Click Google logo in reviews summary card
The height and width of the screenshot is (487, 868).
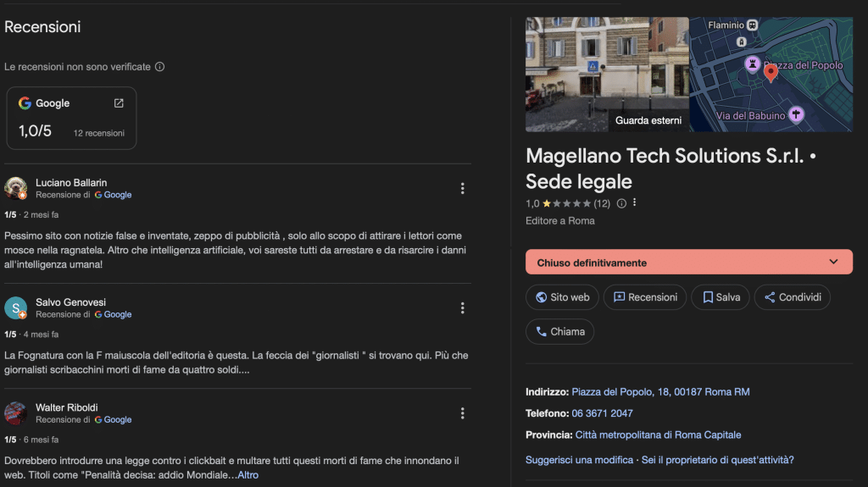[25, 103]
